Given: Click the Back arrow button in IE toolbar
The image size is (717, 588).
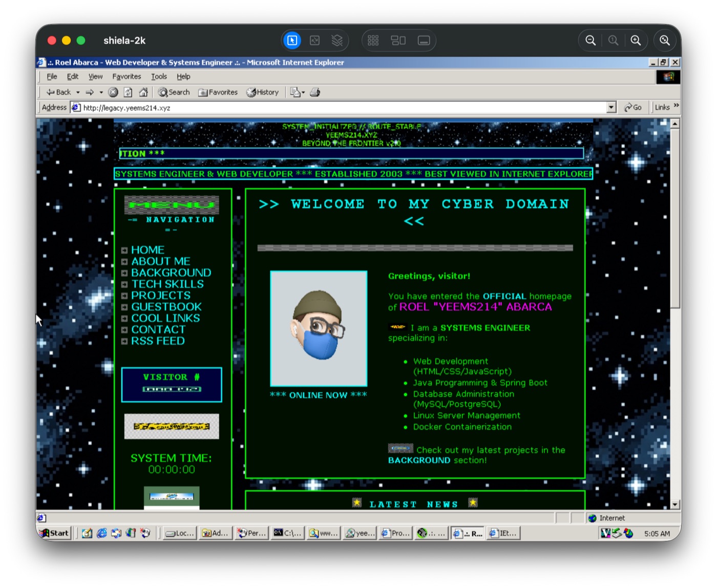Looking at the screenshot, I should click(58, 92).
